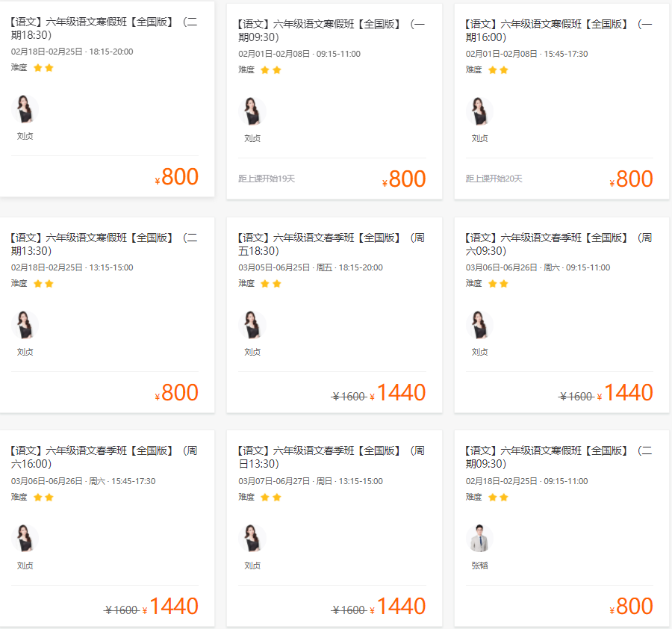Click 800 price on 二期13:30 card
The image size is (672, 629).
179,393
